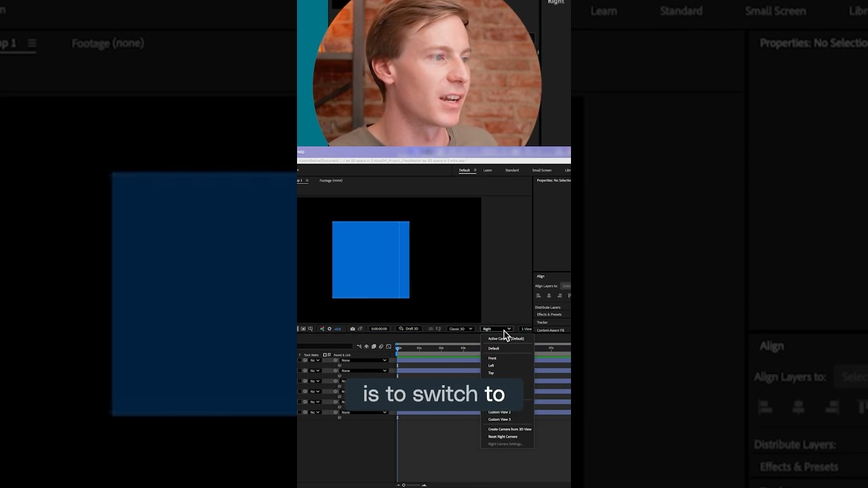
Task: Select Custom View 3 from the menu
Action: [x=507, y=420]
